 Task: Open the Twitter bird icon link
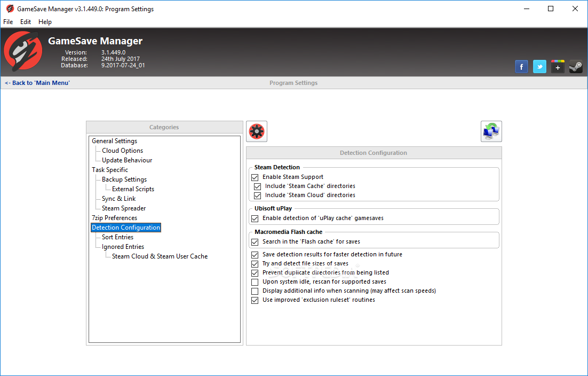point(539,67)
